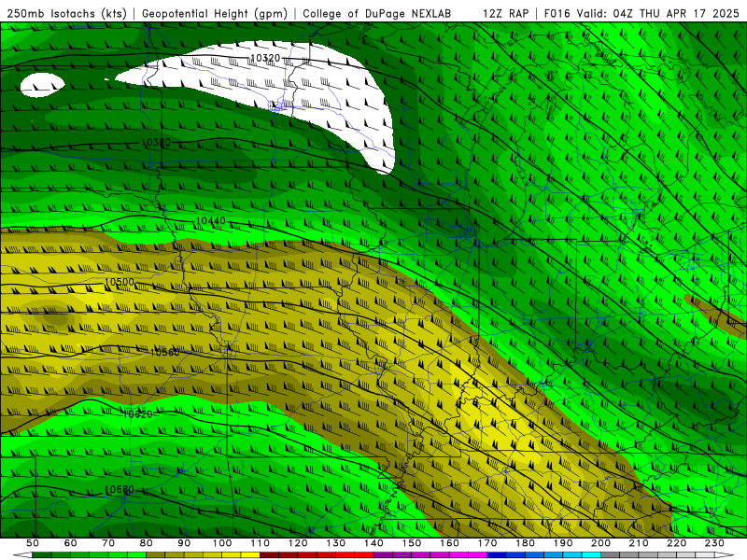Click the 120 knot color bar label
The width and height of the screenshot is (747, 560).
click(298, 543)
